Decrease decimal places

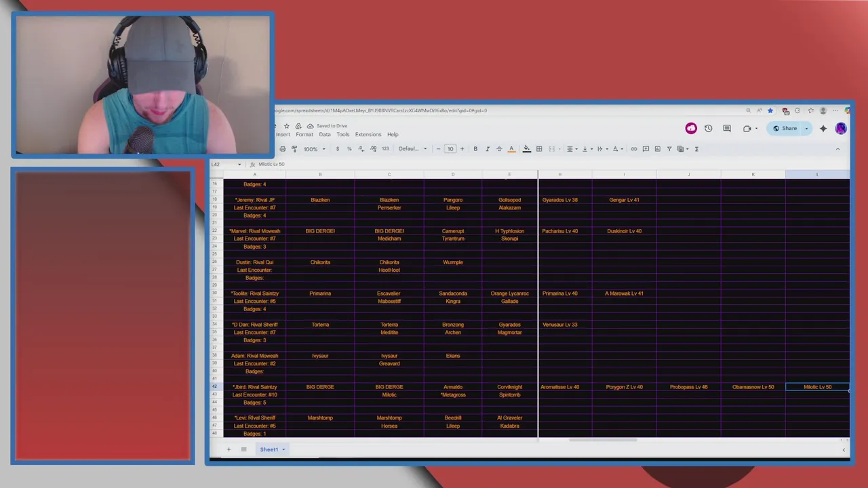(x=361, y=149)
